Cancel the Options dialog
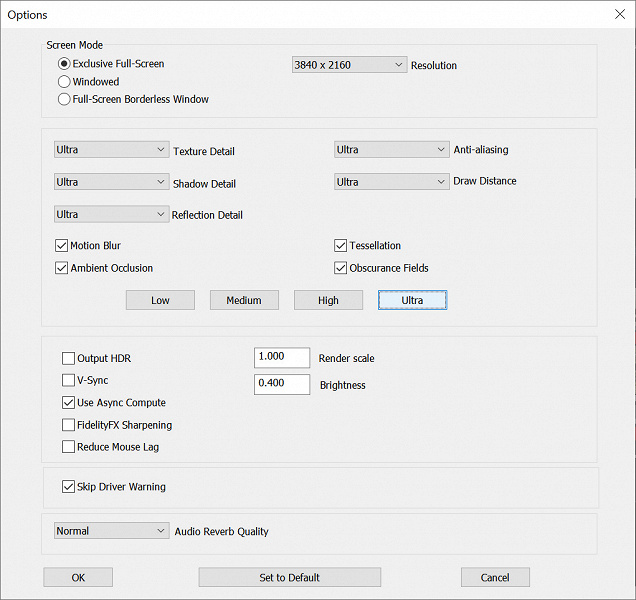Screen dimensions: 636x600 coord(495,577)
